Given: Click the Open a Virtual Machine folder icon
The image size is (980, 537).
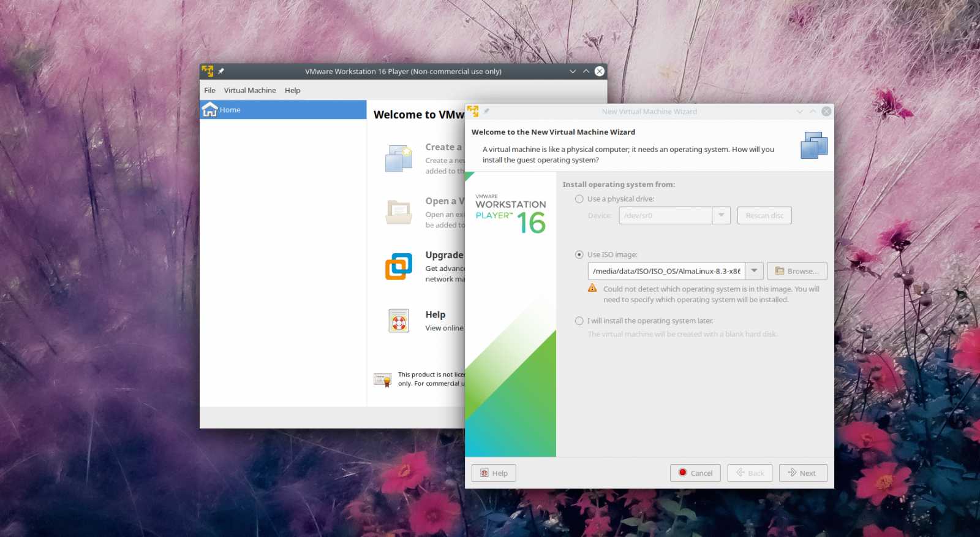Looking at the screenshot, I should pyautogui.click(x=398, y=212).
